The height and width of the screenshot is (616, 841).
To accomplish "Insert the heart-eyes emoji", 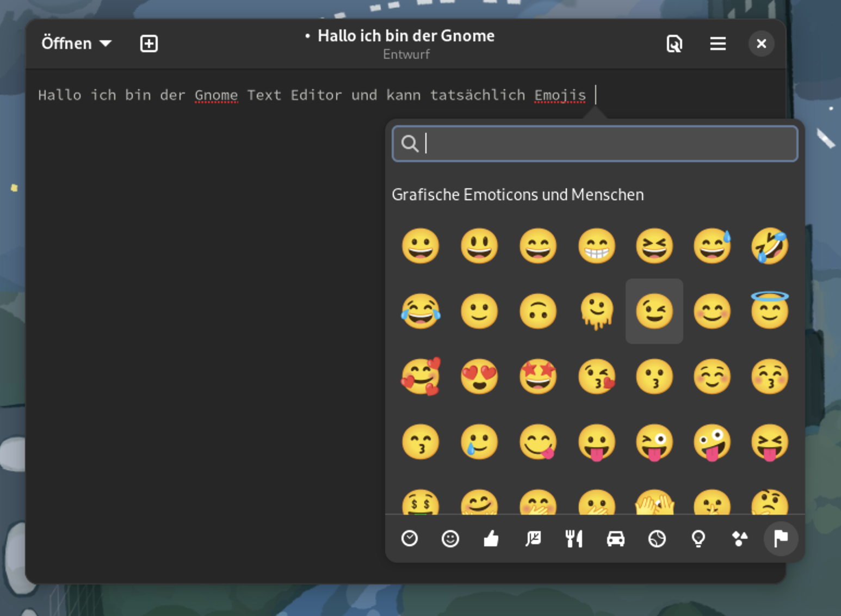I will point(479,377).
